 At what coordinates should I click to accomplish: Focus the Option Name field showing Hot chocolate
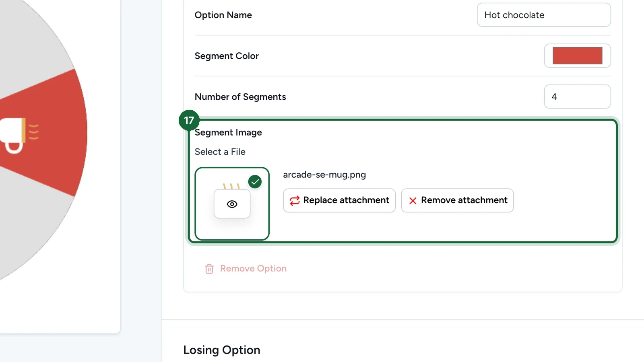point(544,15)
